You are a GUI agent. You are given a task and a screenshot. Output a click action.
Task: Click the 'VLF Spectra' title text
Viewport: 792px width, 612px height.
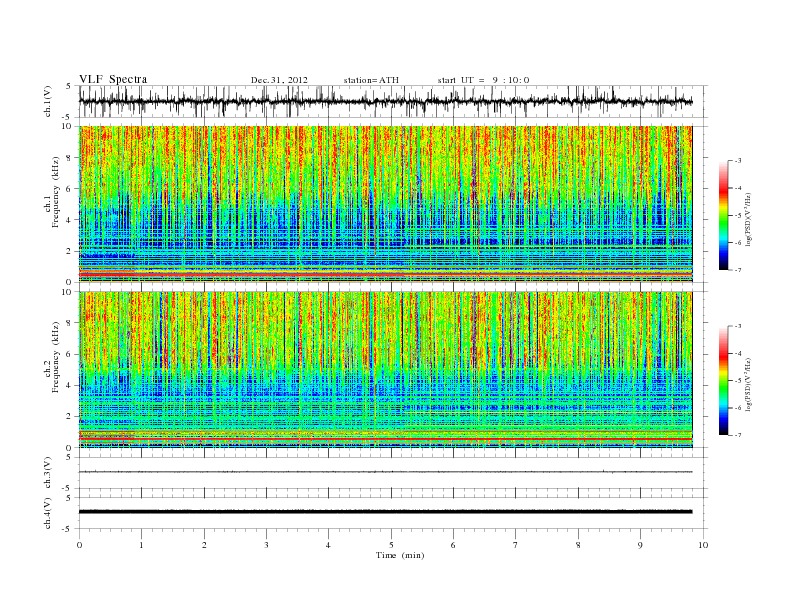[113, 79]
